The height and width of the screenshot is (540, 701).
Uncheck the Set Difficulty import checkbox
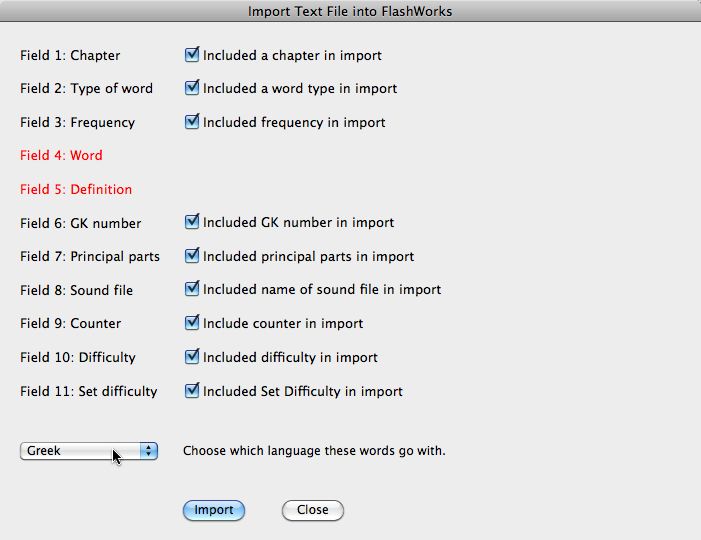tap(192, 391)
